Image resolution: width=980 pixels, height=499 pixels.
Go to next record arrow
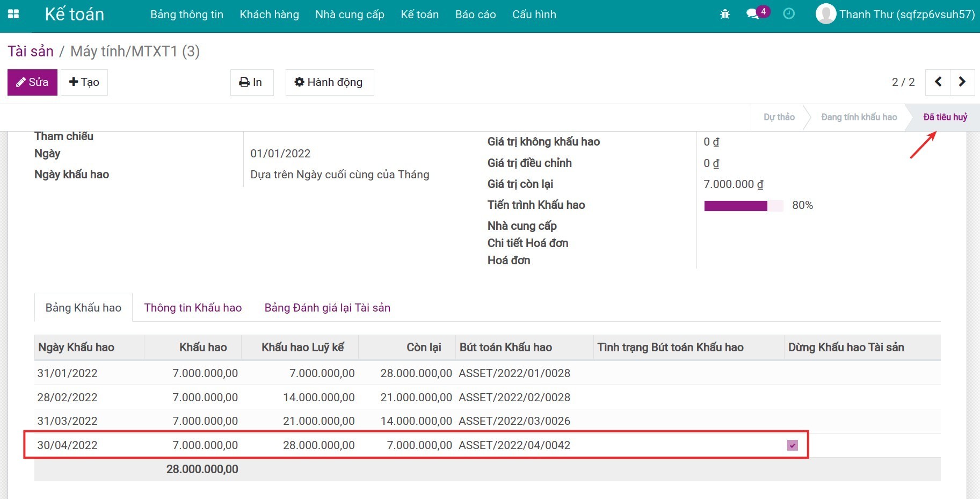click(x=962, y=82)
